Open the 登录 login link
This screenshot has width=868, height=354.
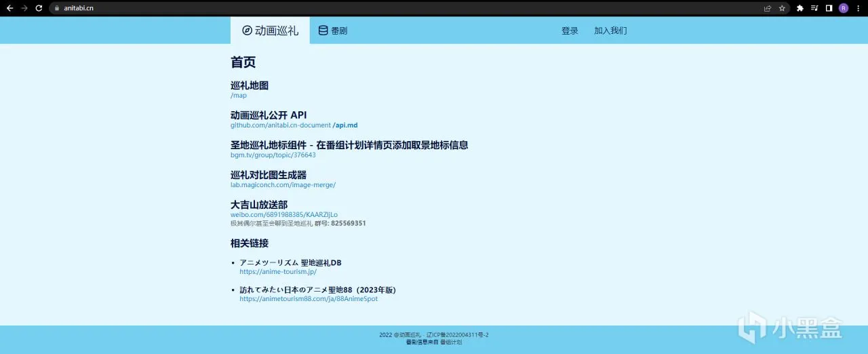570,31
